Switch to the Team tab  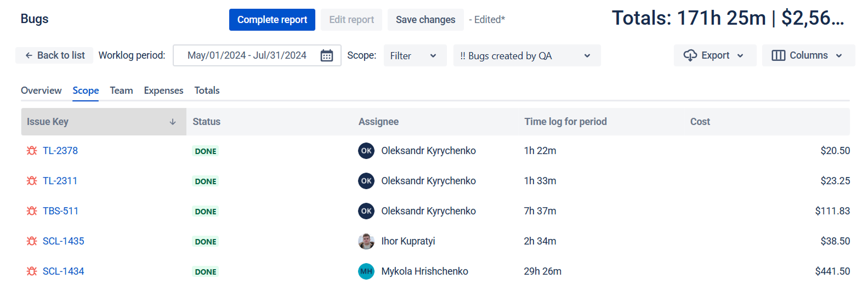point(121,90)
